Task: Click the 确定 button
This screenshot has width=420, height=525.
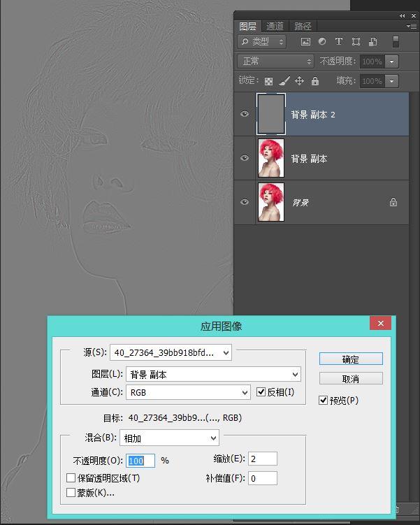Action: [x=351, y=359]
